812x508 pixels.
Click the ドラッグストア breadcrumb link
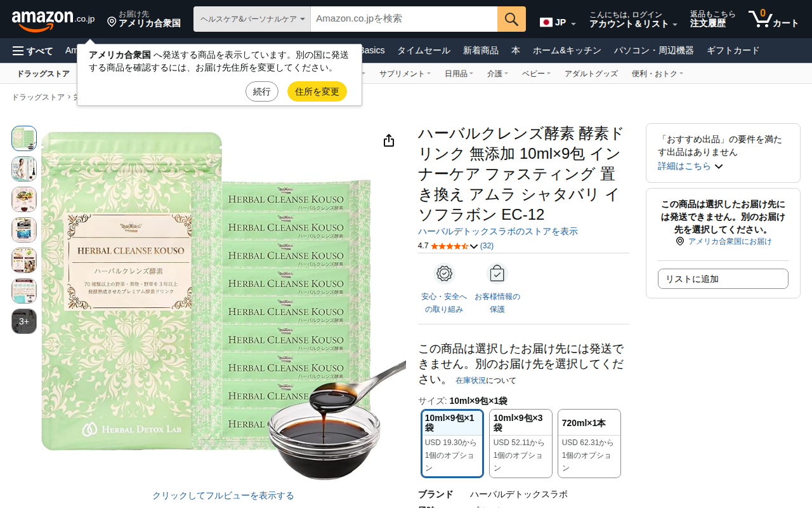[x=38, y=97]
